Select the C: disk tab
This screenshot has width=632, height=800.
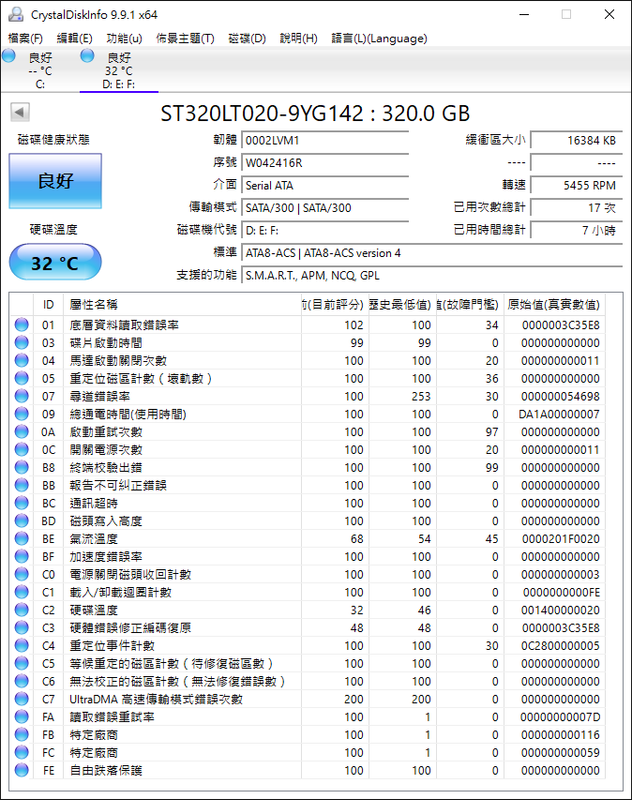tap(40, 69)
